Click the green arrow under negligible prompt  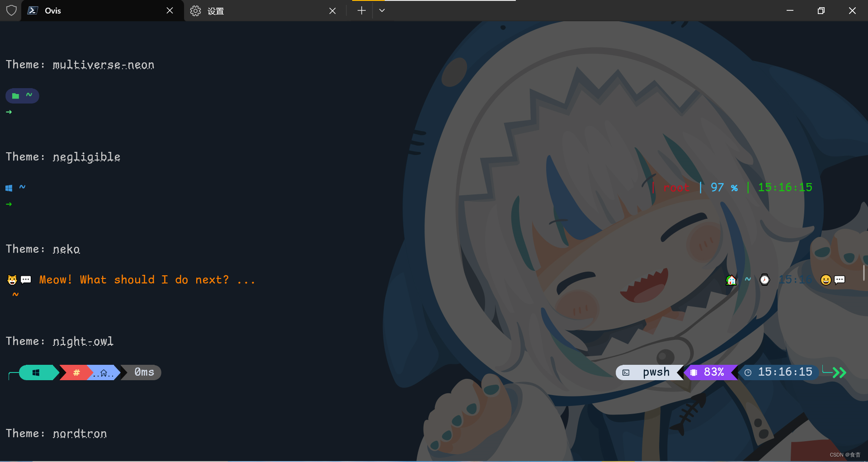pyautogui.click(x=9, y=204)
